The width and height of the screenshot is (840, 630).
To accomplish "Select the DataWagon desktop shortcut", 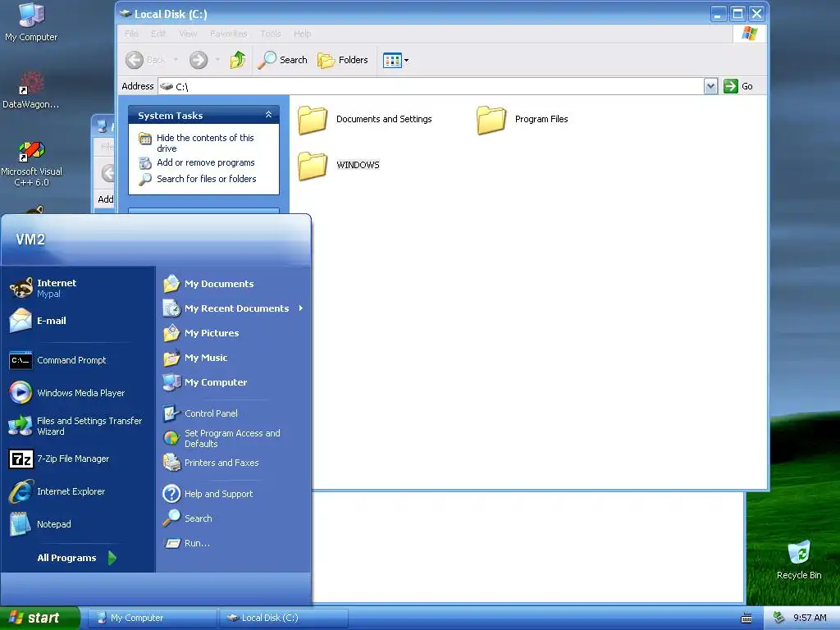I will pyautogui.click(x=30, y=90).
